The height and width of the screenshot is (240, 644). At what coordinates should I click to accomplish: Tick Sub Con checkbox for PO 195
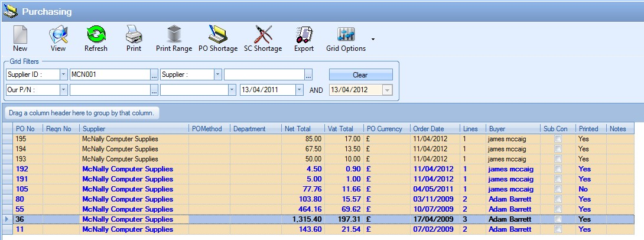558,140
